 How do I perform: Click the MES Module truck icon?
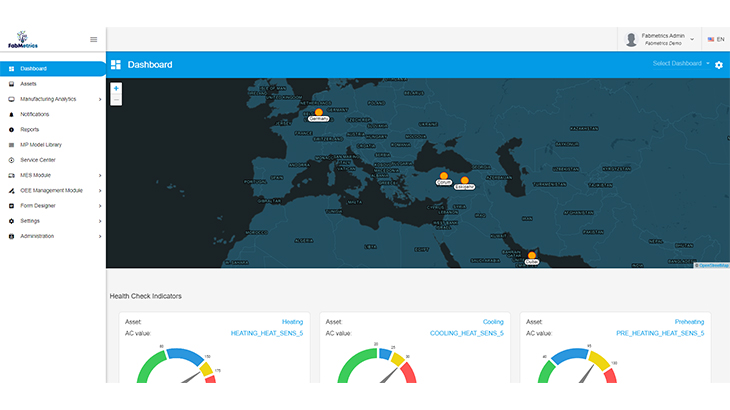12,175
